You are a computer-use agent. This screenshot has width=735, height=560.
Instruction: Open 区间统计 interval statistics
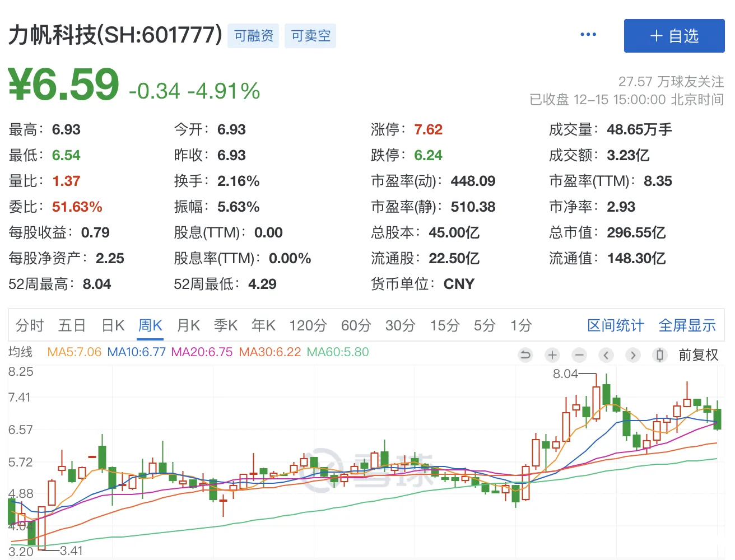pos(616,325)
